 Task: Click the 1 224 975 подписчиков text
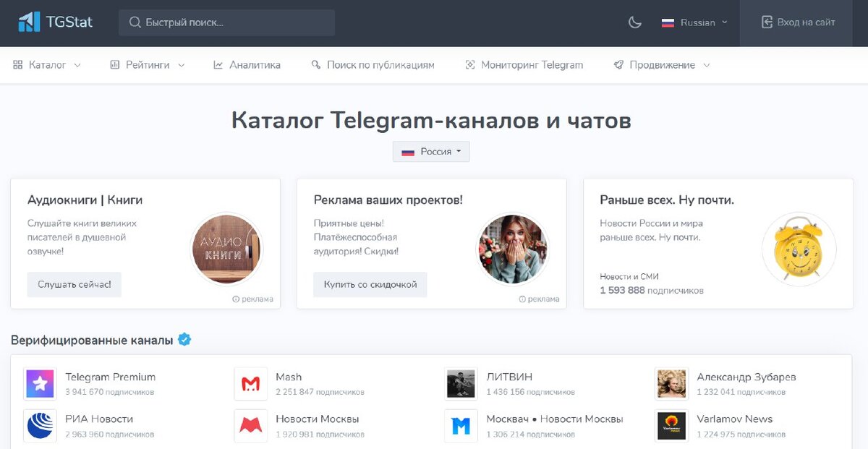pos(741,434)
